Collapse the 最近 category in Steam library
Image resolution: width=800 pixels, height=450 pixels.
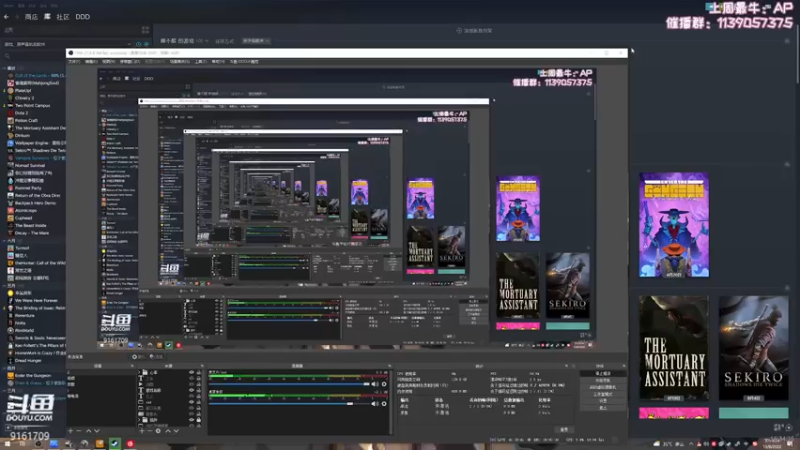pyautogui.click(x=5, y=68)
